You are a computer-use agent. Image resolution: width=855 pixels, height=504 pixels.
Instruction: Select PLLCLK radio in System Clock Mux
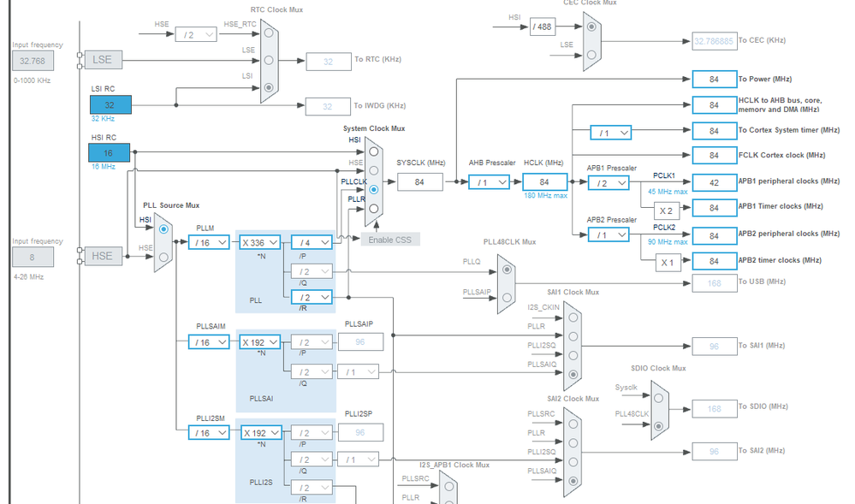[x=373, y=190]
